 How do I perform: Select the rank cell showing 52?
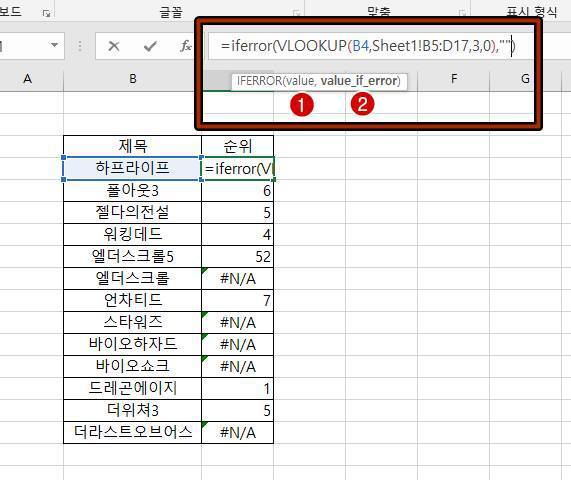coord(237,256)
